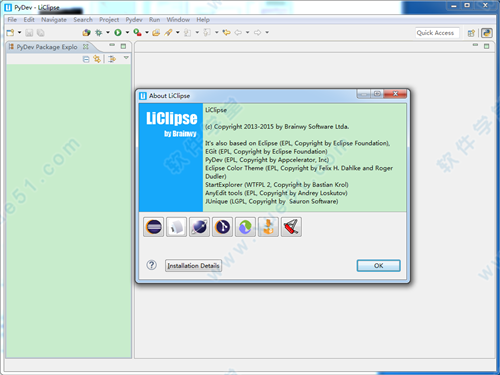The width and height of the screenshot is (500, 375).
Task: Click the Save All icon
Action: point(41,33)
